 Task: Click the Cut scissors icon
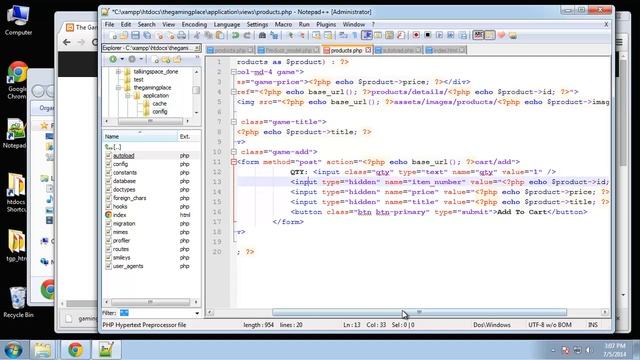tap(197, 36)
